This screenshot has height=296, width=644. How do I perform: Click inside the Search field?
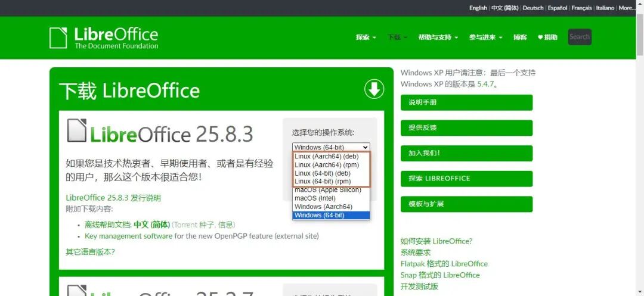pyautogui.click(x=580, y=37)
